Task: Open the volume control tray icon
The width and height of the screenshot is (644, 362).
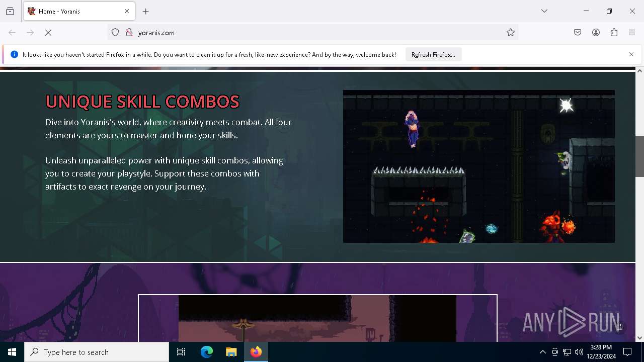Action: (579, 352)
